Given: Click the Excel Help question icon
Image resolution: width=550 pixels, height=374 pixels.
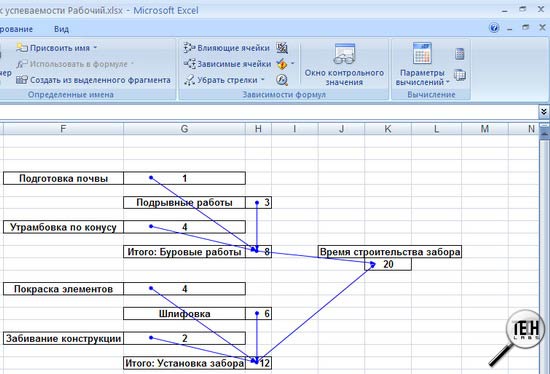Looking at the screenshot, I should click(x=494, y=28).
